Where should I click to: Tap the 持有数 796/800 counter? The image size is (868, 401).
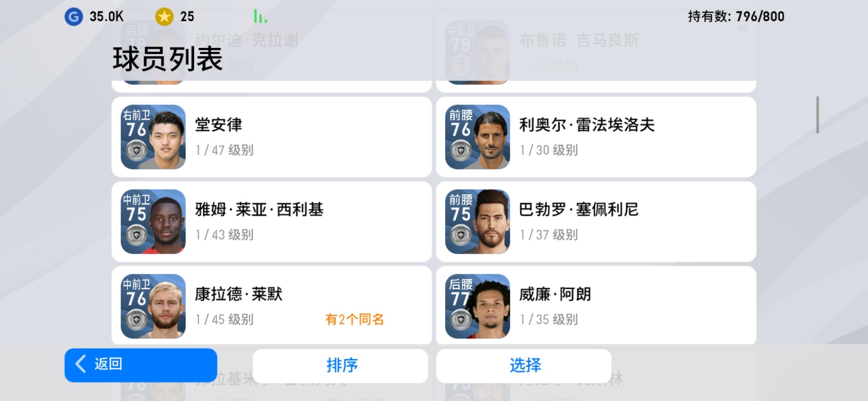(x=736, y=16)
